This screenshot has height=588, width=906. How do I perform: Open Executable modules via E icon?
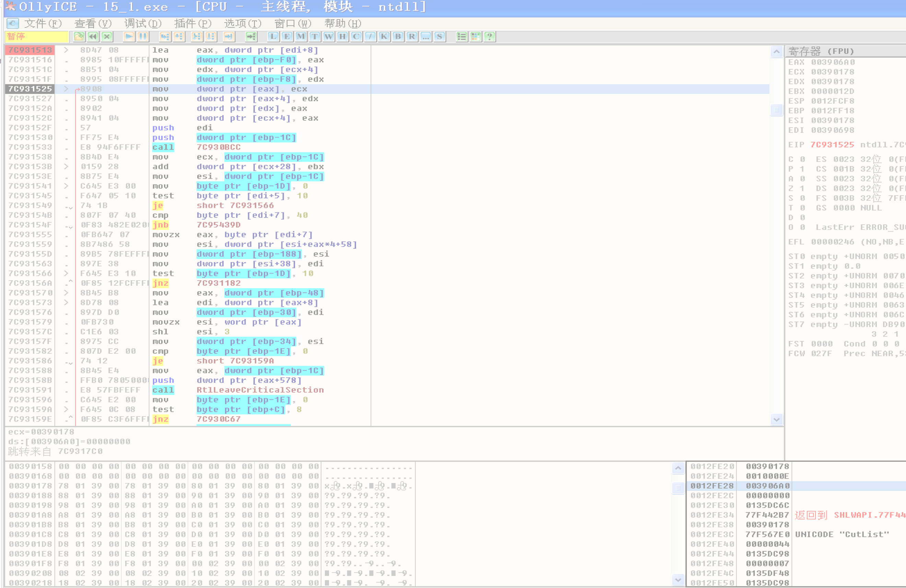coord(287,37)
